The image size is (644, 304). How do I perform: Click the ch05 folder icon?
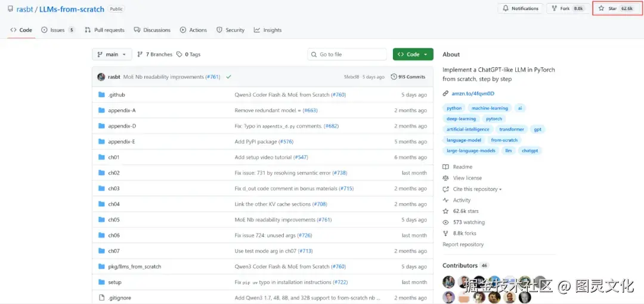tap(102, 220)
